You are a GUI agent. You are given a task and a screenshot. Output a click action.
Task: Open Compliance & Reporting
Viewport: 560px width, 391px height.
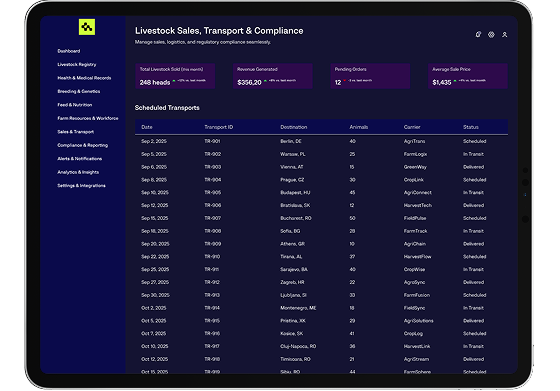[82, 145]
